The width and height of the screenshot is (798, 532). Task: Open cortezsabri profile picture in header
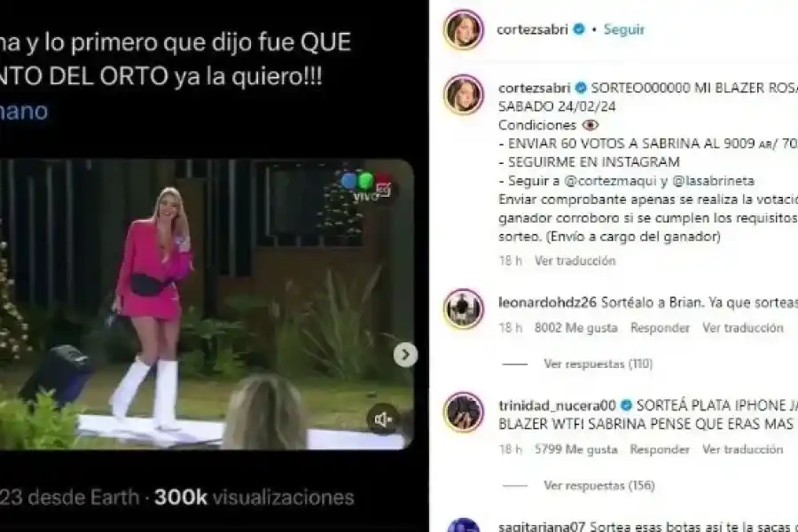pyautogui.click(x=463, y=29)
